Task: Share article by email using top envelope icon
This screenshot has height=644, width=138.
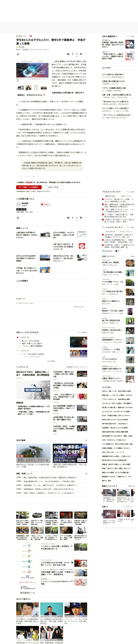Action: [x=68, y=54]
